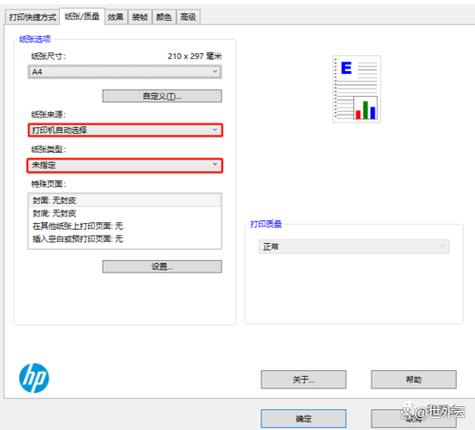Select the 封面: 无封皮 list row
The height and width of the screenshot is (430, 475).
(125, 200)
